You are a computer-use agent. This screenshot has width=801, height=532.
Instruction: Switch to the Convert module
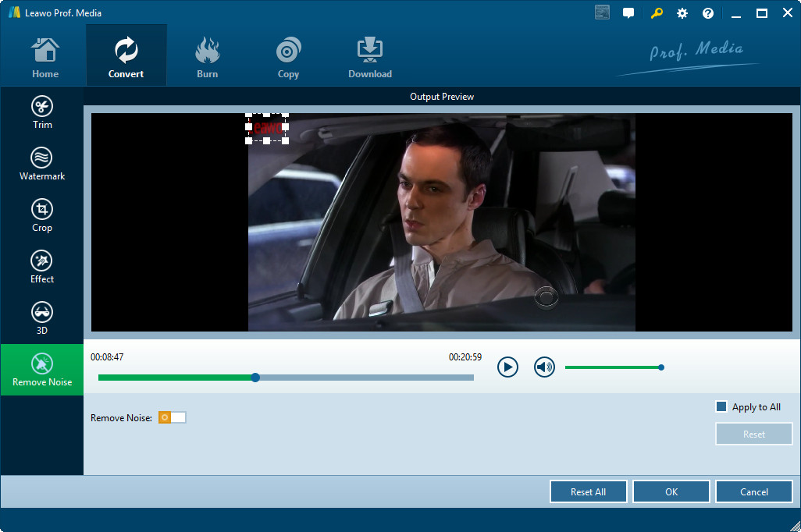pyautogui.click(x=126, y=55)
